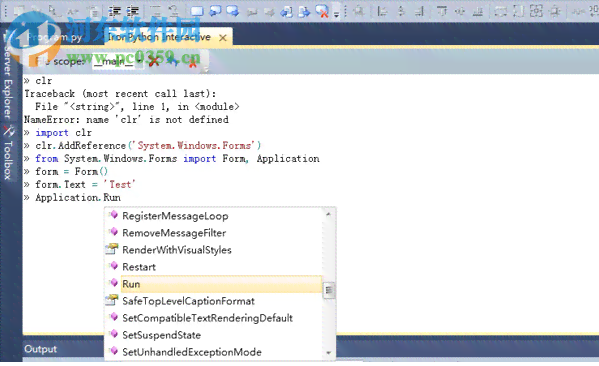Click the align tops layout icon
This screenshot has height=366, width=599.
click(x=442, y=11)
